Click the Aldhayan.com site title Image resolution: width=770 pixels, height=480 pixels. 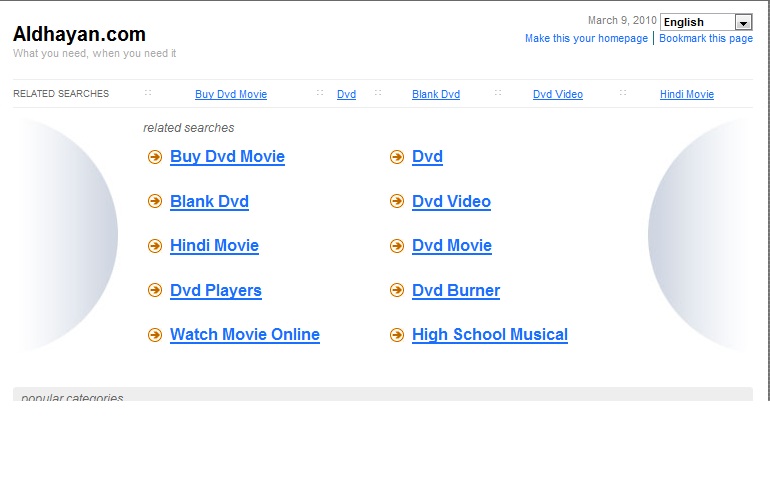click(x=79, y=34)
